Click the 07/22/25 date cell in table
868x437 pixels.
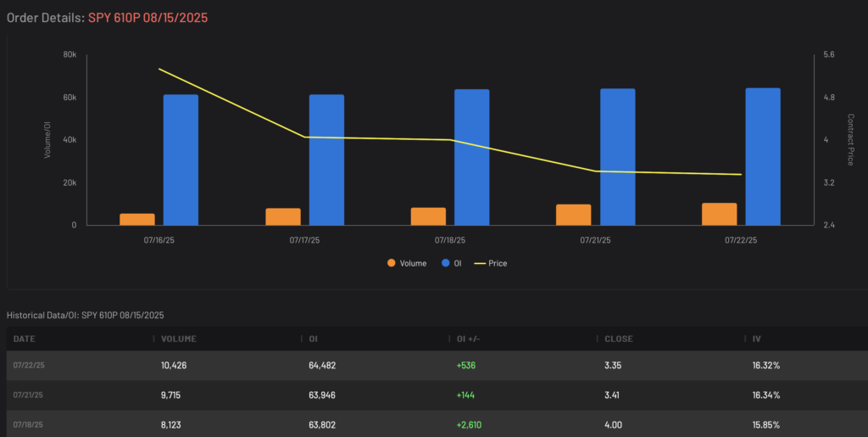pos(28,366)
